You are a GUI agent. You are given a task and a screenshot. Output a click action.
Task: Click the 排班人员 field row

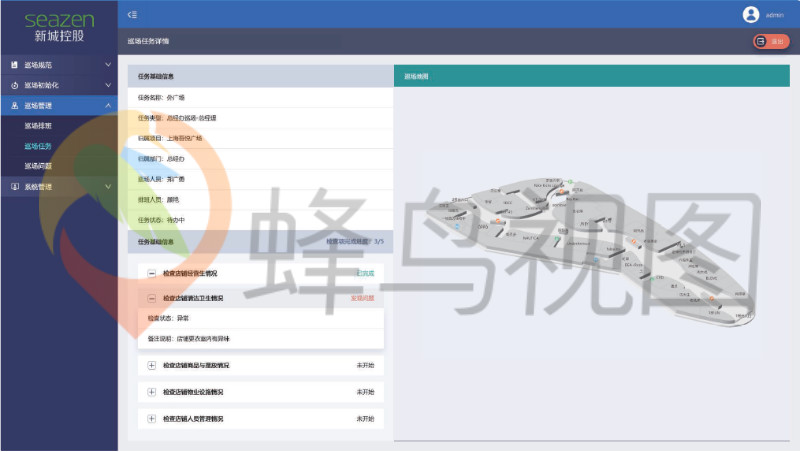[x=260, y=199]
